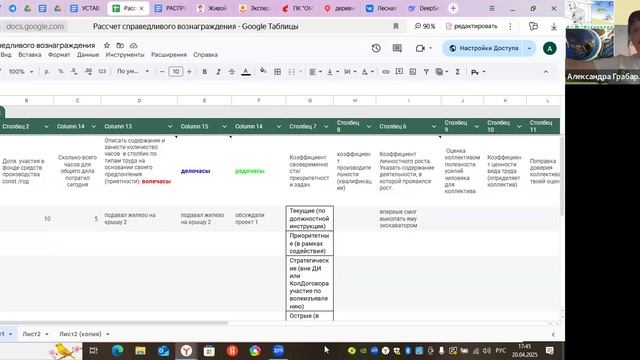Click the Настройки Доступа share button
This screenshot has height=360, width=640.
(484, 48)
